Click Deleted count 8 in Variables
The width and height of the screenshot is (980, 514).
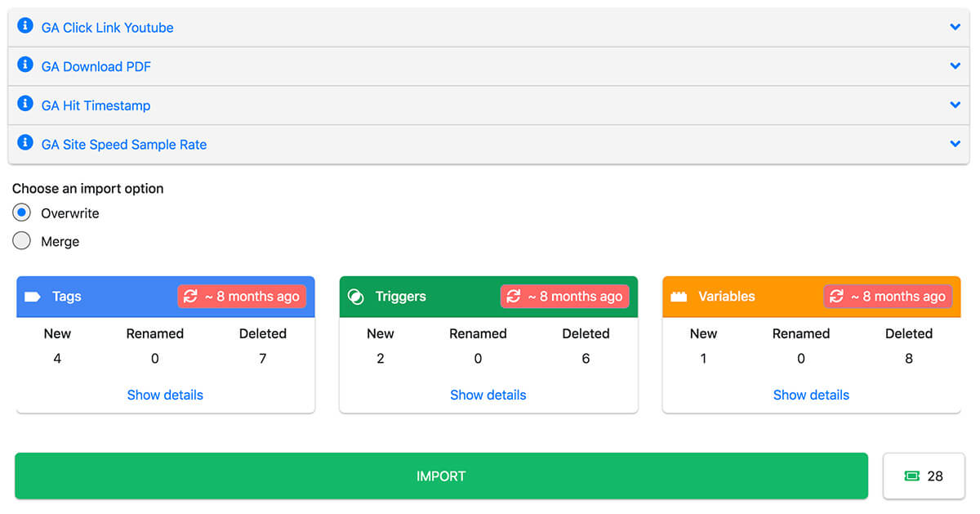click(x=909, y=358)
